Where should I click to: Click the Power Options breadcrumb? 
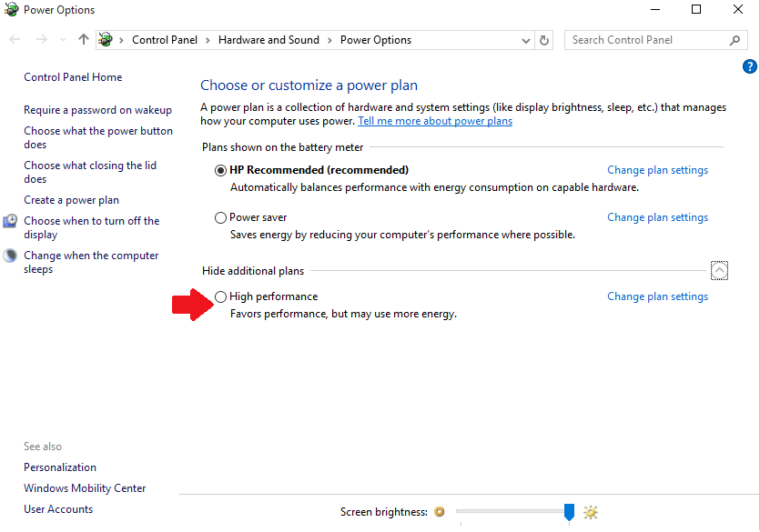[x=376, y=40]
